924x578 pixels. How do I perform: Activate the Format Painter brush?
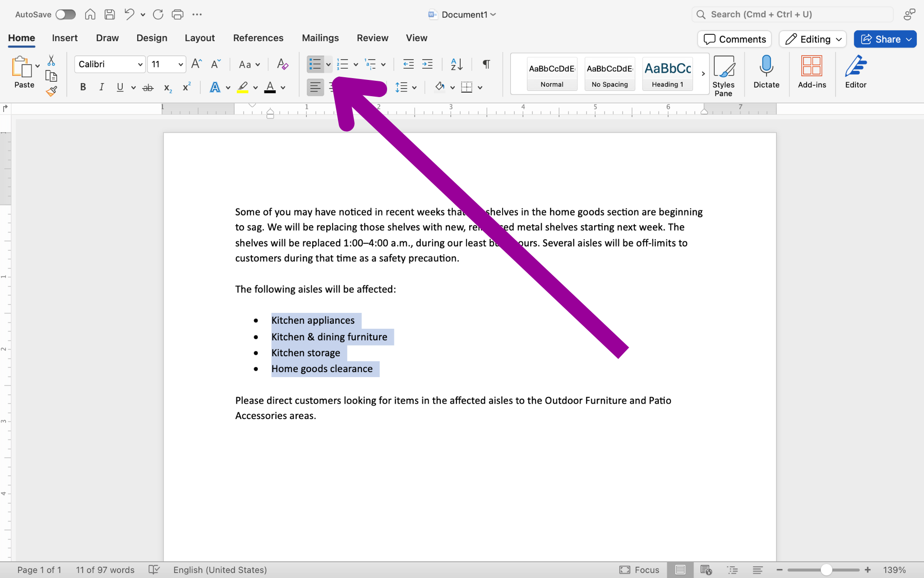click(x=51, y=92)
